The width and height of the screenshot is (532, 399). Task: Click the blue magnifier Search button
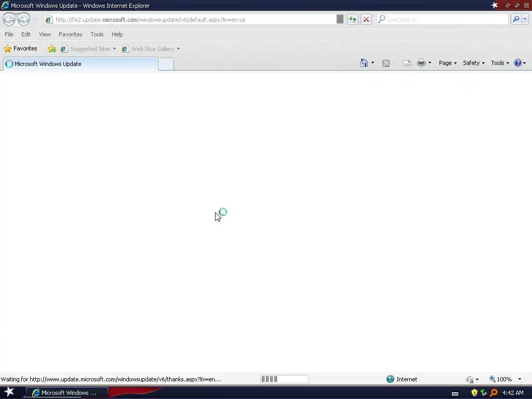516,19
